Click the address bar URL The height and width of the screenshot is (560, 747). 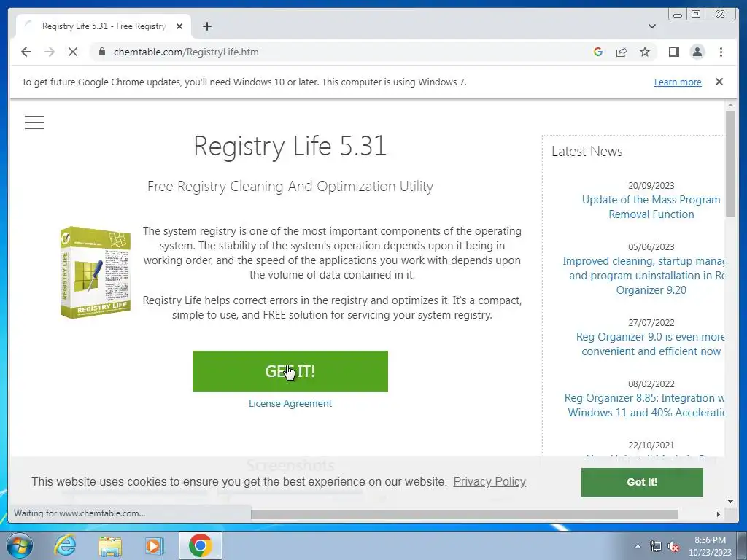click(x=186, y=52)
